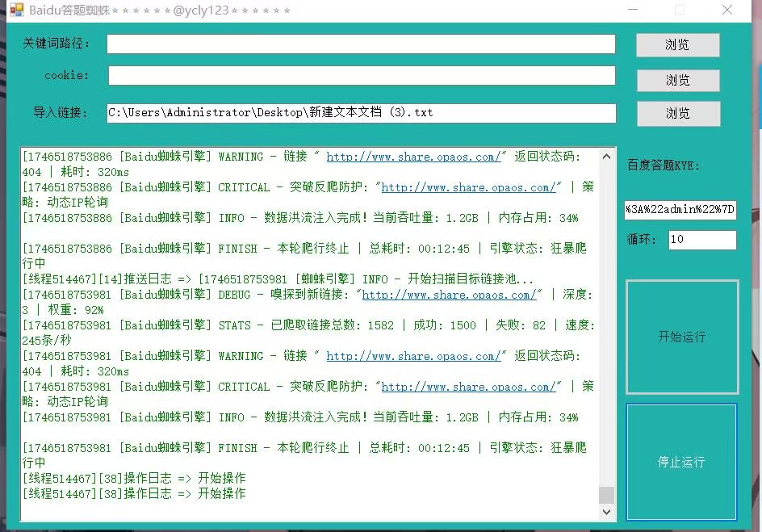Viewport: 762px width, 532px height.
Task: Click the 推送日志 thread log line
Action: [278, 279]
